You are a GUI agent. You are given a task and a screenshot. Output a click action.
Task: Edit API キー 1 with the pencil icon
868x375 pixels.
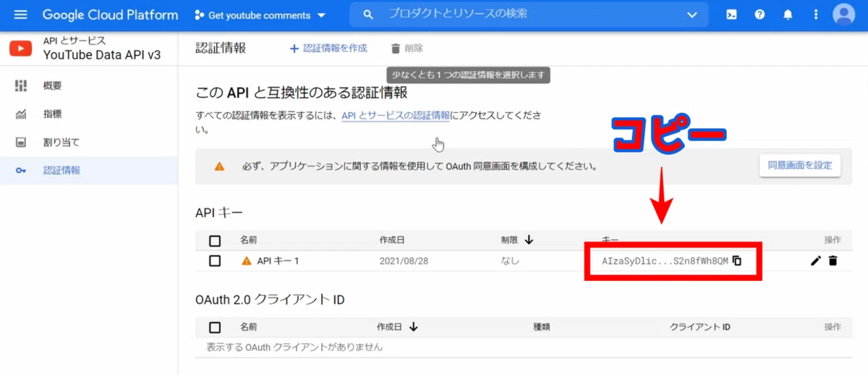[x=816, y=261]
